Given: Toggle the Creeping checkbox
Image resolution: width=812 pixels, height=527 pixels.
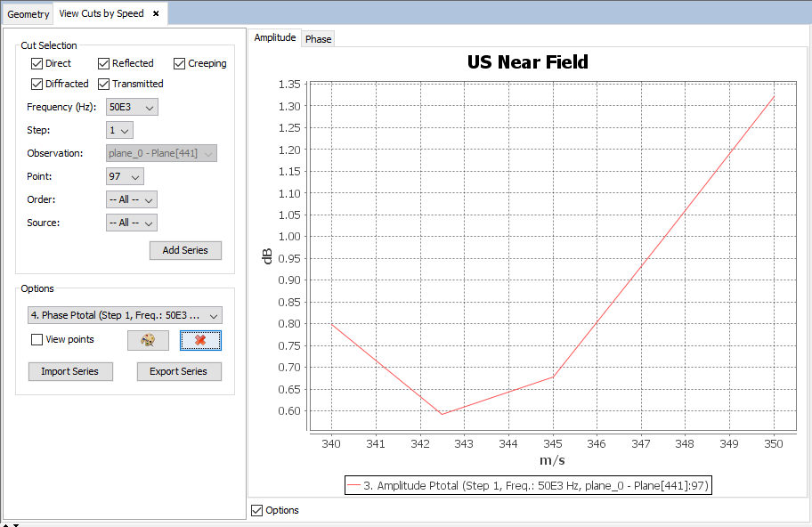Looking at the screenshot, I should [x=179, y=63].
